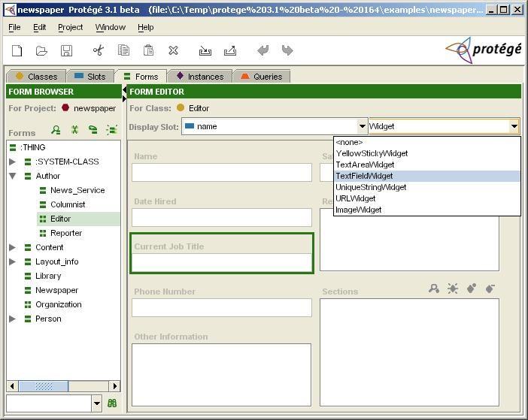Click the scrollbar right arrow in the form browser
Viewport: 528px width, 420px height.
tap(114, 386)
